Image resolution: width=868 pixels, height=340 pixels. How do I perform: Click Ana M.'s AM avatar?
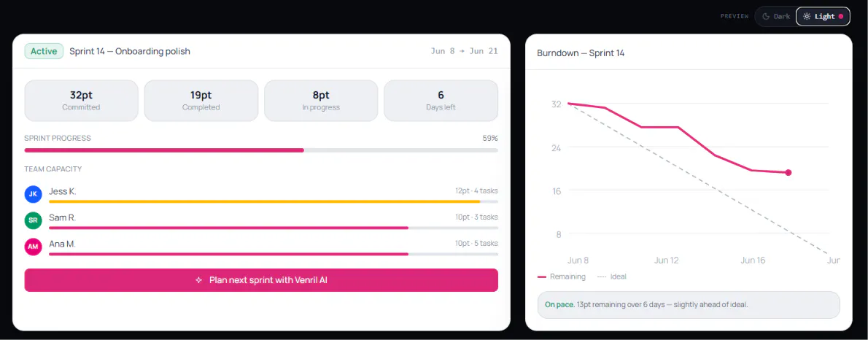point(34,247)
